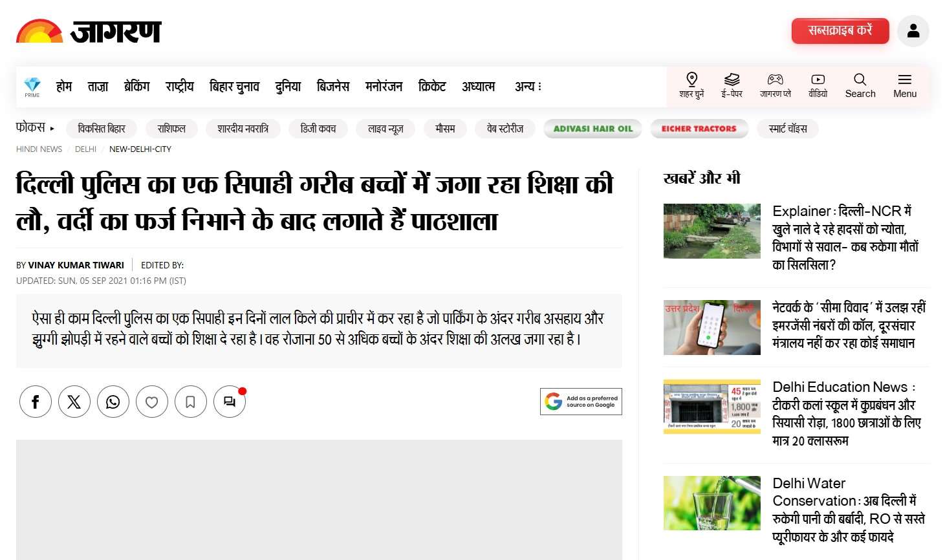The width and height of the screenshot is (945, 560).
Task: Open जागरण प्ले
Action: (775, 86)
